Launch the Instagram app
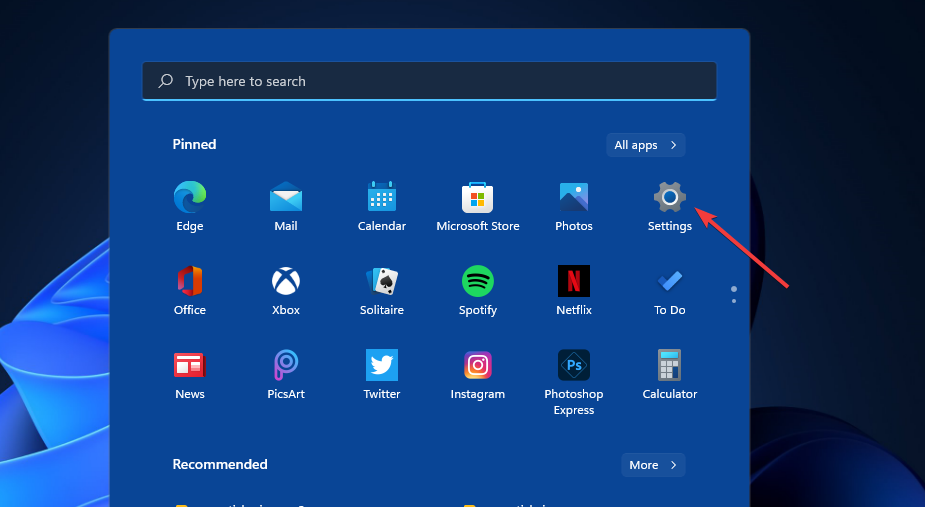925x507 pixels. [477, 365]
